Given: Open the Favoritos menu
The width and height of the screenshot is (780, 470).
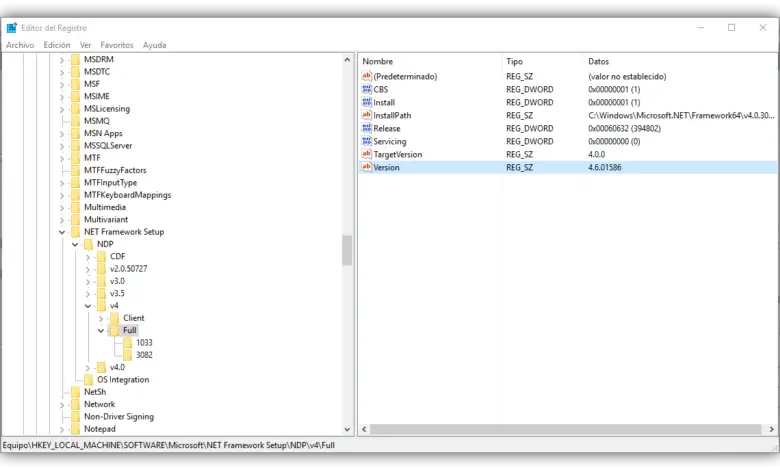Looking at the screenshot, I should [117, 45].
